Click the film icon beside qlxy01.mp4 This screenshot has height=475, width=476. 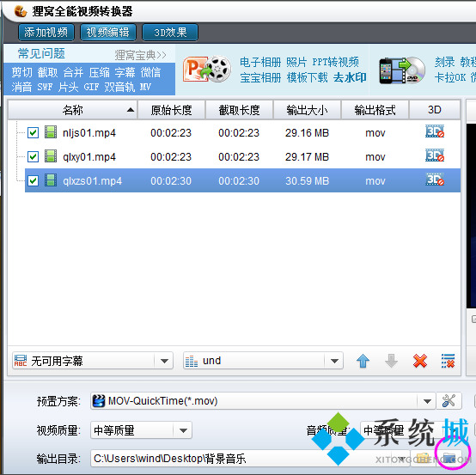51,156
